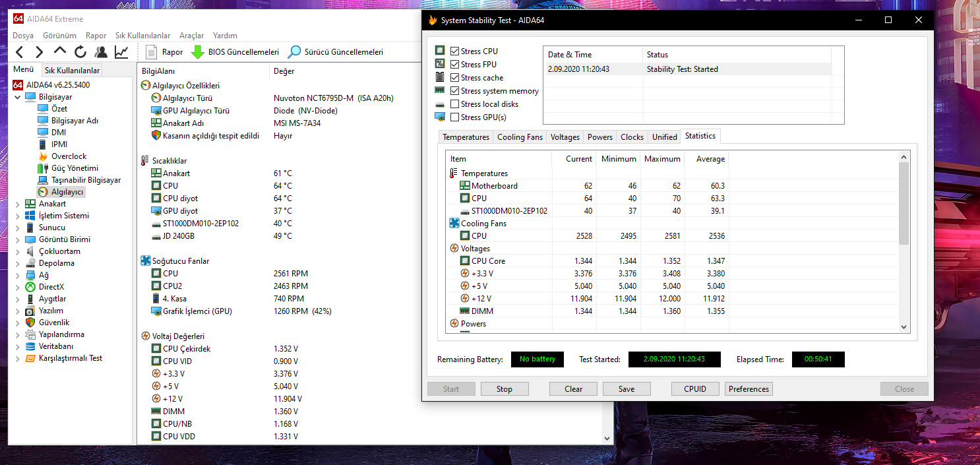The image size is (980, 465).
Task: Select the DirectX tree item
Action: tap(44, 287)
